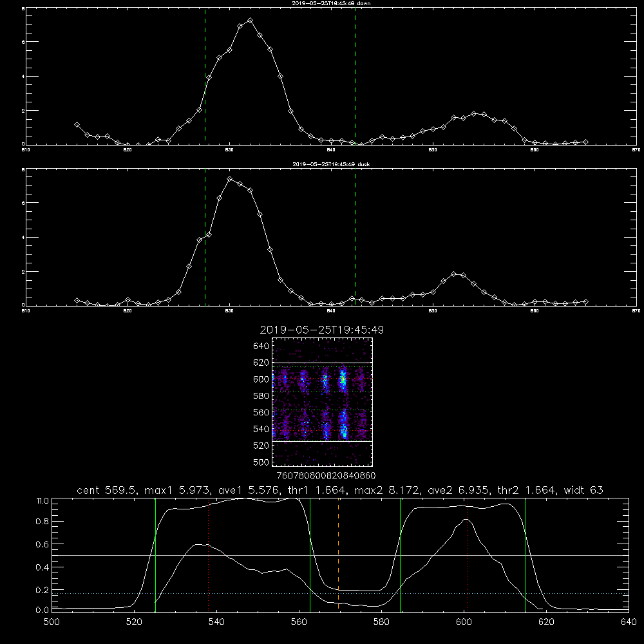Select the 'max1 5.973' value in bottom title

coord(178,490)
